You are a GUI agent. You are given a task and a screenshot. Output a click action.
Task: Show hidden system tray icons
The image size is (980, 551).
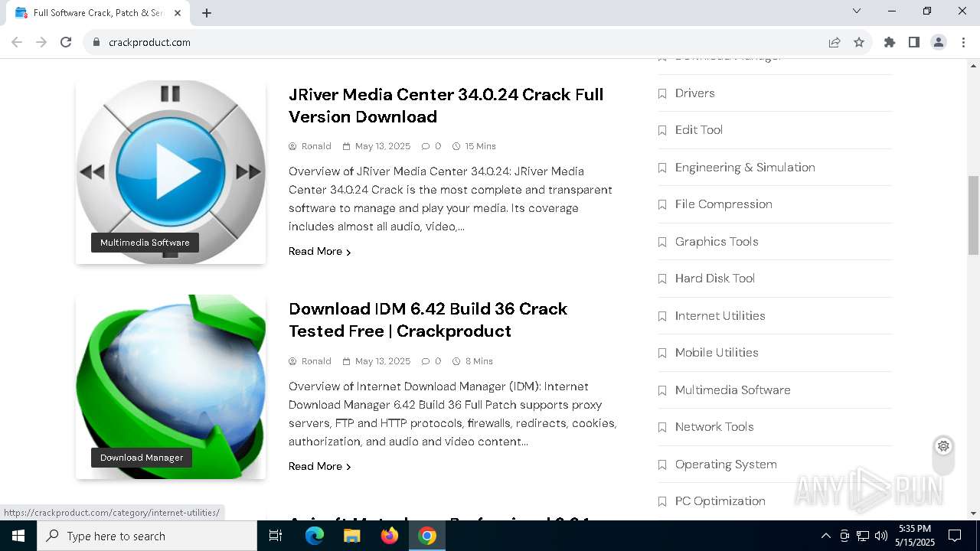coord(825,536)
